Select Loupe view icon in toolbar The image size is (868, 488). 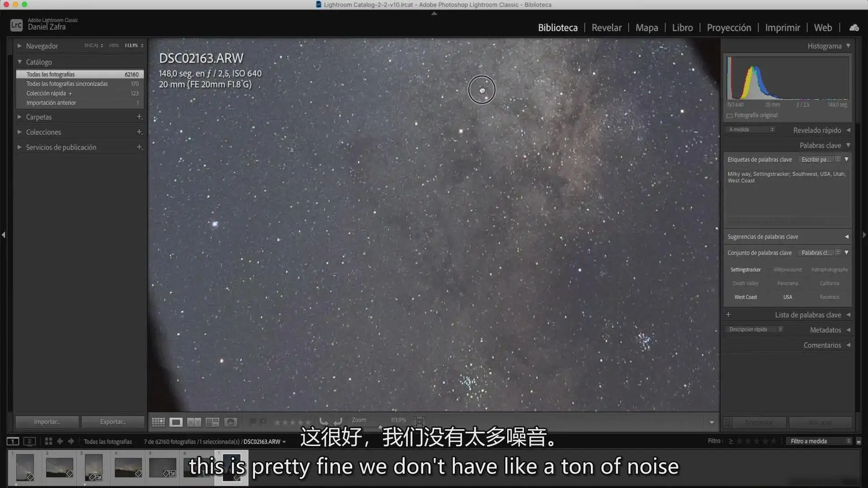[x=176, y=422]
